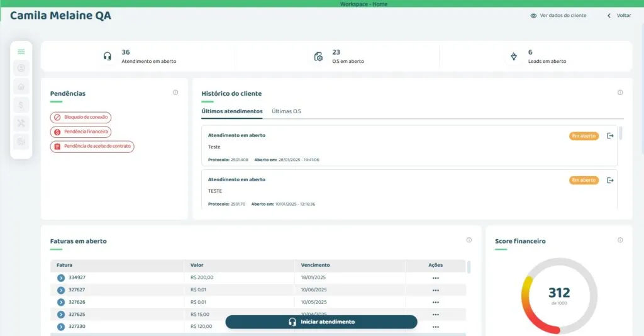Click the Camila Melaine QA title

60,16
